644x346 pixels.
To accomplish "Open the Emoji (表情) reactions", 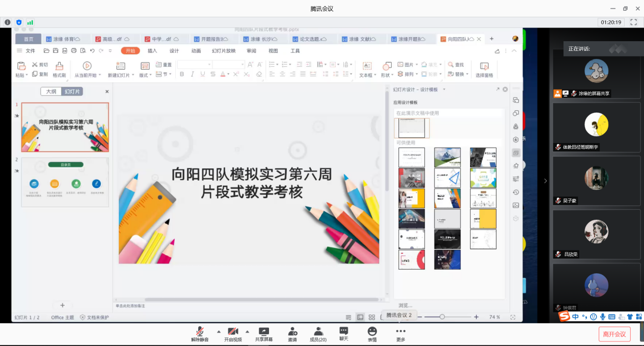I will (372, 331).
